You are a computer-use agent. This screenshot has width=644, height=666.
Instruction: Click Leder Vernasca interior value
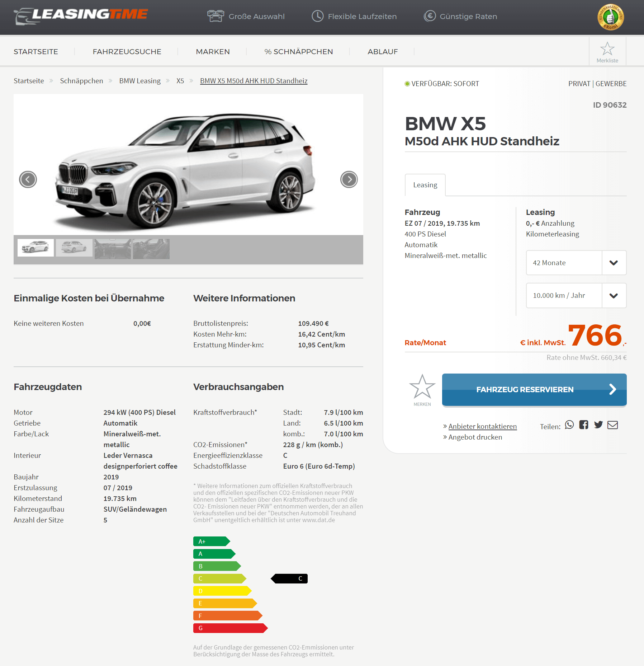[x=140, y=461]
